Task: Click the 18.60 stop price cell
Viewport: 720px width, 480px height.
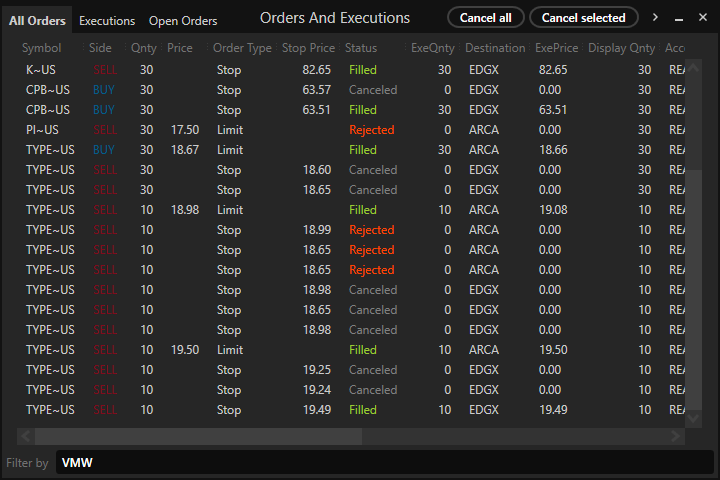Action: click(317, 170)
